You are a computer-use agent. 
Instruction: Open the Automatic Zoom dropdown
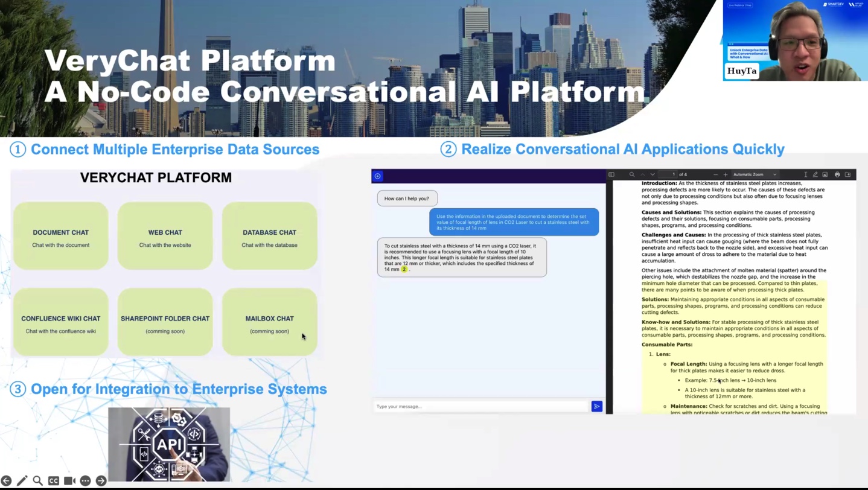[x=755, y=174]
